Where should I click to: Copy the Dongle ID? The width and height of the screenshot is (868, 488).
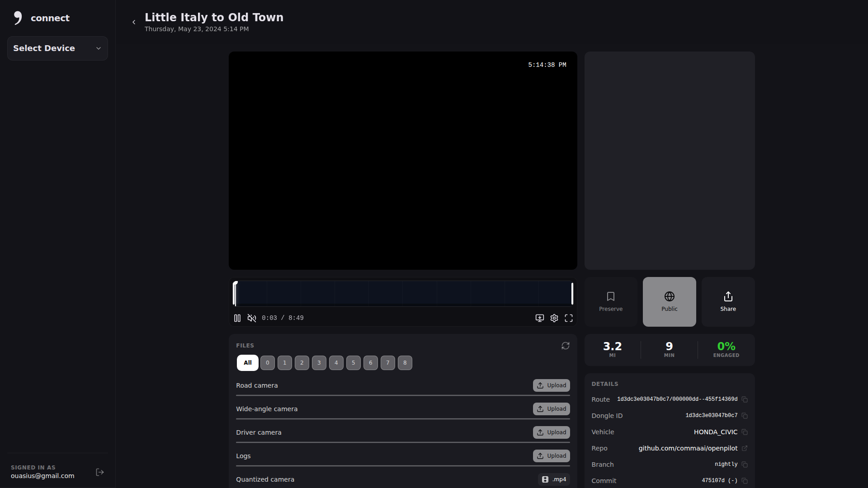(745, 416)
